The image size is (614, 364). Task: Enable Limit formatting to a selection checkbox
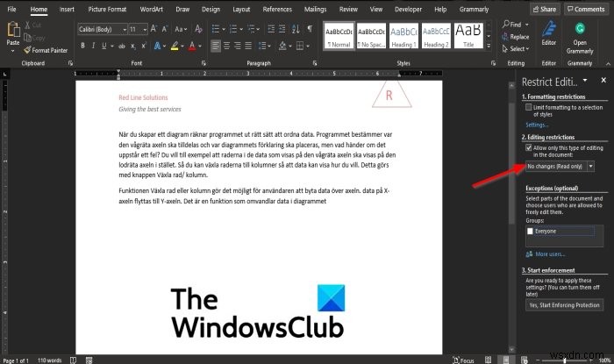[529, 107]
